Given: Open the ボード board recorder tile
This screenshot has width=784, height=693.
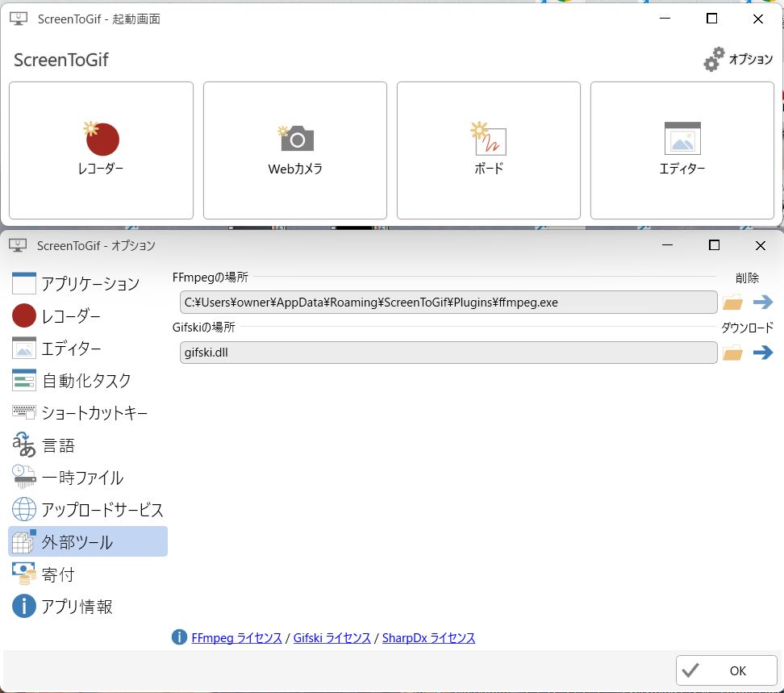Looking at the screenshot, I should pos(489,151).
